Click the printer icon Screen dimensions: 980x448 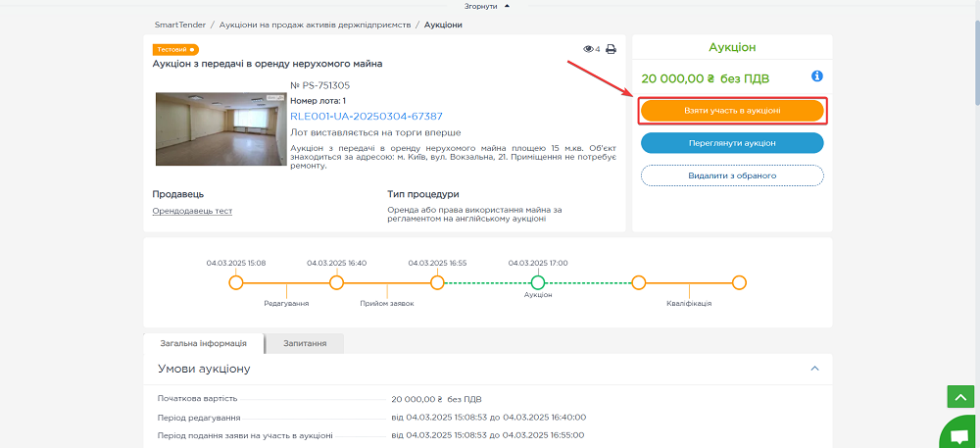tap(611, 49)
